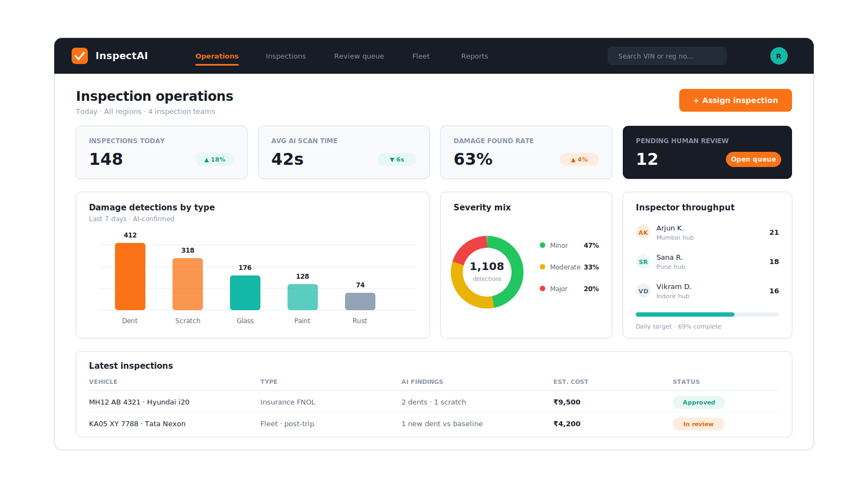Click the Insurance FNOL type cell
868x488 pixels.
pyautogui.click(x=288, y=402)
